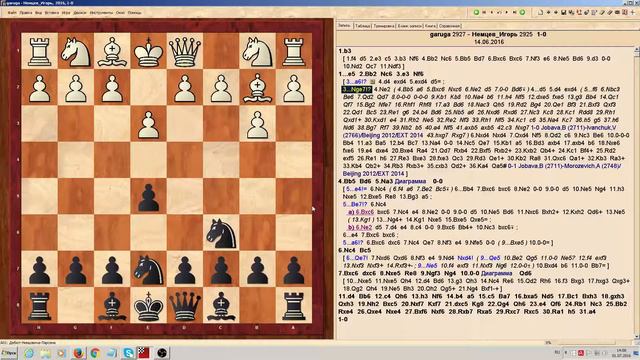Screen dimensions: 640x360
Task: Click the plus icon at toolbar end
Action: [633, 12]
